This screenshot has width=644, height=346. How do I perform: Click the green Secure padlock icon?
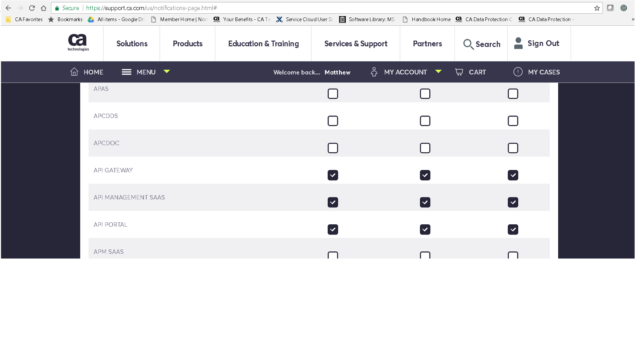(x=57, y=8)
